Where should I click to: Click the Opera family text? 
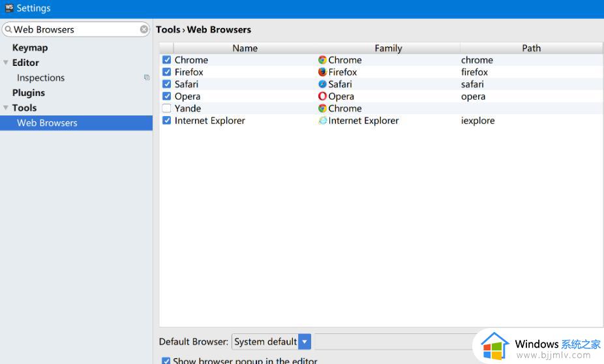tap(341, 97)
